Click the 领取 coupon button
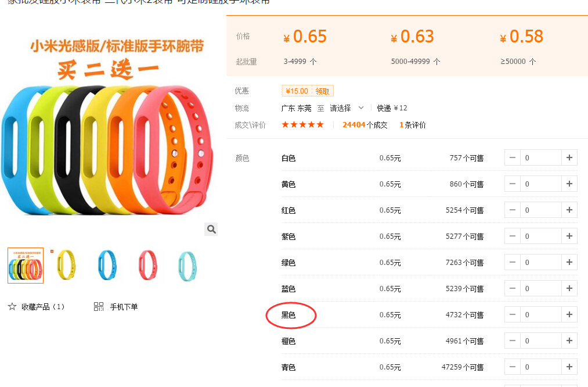 coord(322,91)
